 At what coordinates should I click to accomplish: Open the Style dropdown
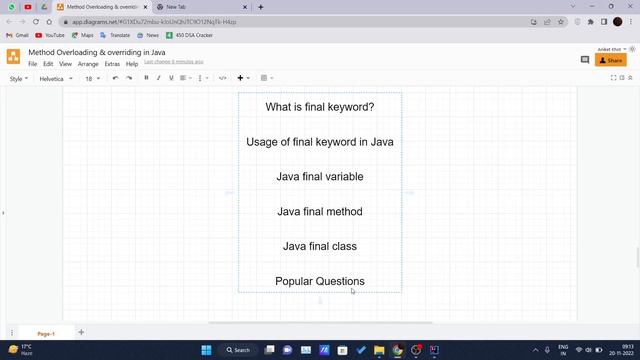[x=19, y=79]
